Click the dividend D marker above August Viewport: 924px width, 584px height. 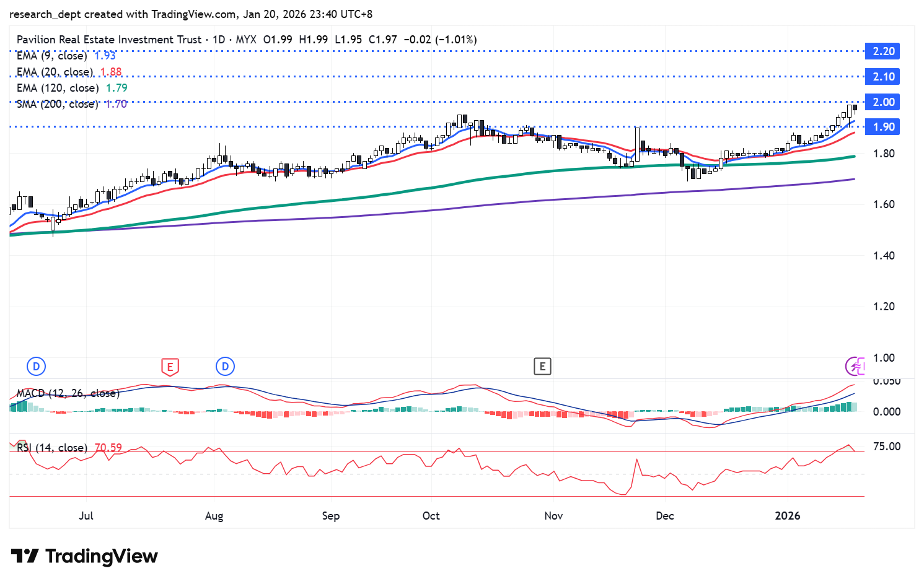(225, 367)
